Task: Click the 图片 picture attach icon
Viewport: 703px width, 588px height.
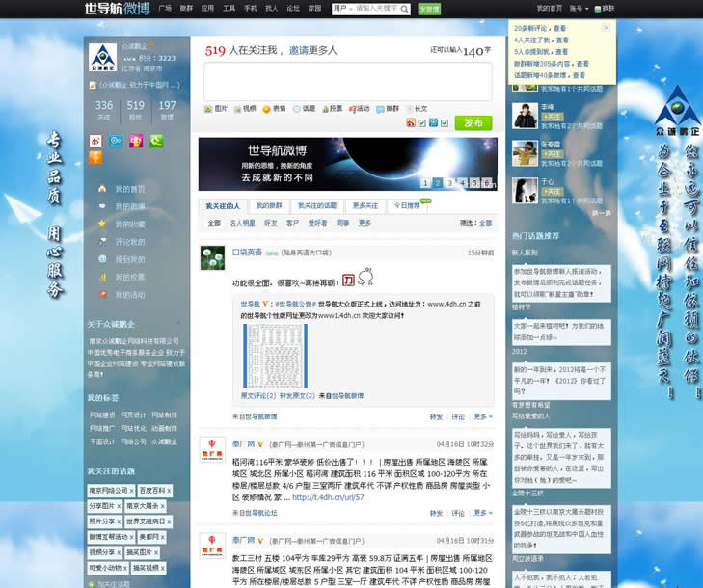Action: [x=208, y=109]
